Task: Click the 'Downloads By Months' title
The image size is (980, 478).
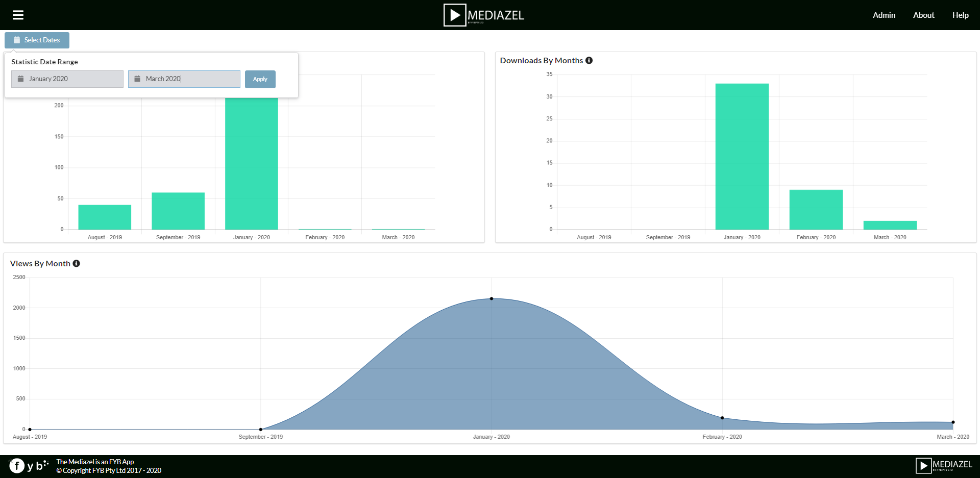Action: (542, 60)
